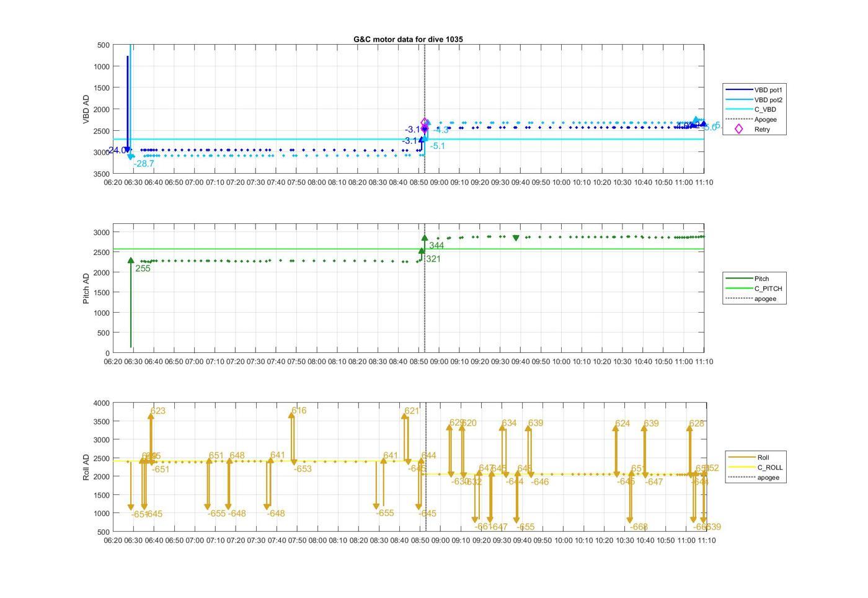Click the '3500' y-axis tick of VBD plot

[x=102, y=174]
